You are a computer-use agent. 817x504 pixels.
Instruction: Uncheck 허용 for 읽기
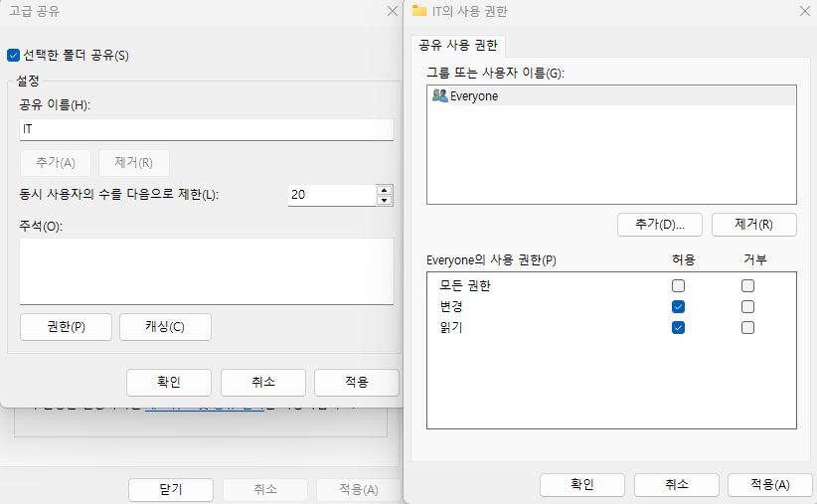pyautogui.click(x=678, y=327)
